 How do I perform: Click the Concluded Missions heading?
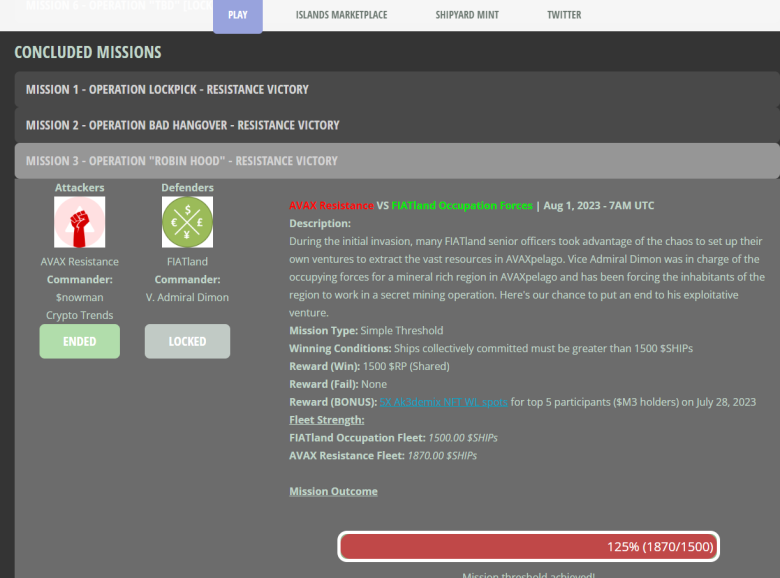click(88, 52)
